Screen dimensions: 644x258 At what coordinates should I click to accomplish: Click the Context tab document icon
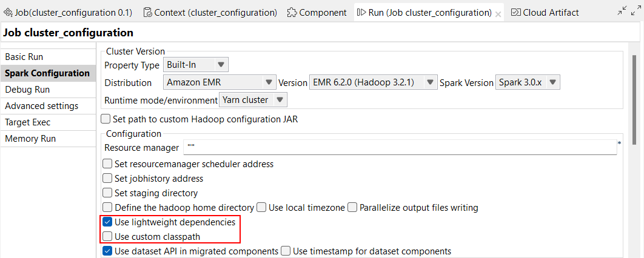148,12
